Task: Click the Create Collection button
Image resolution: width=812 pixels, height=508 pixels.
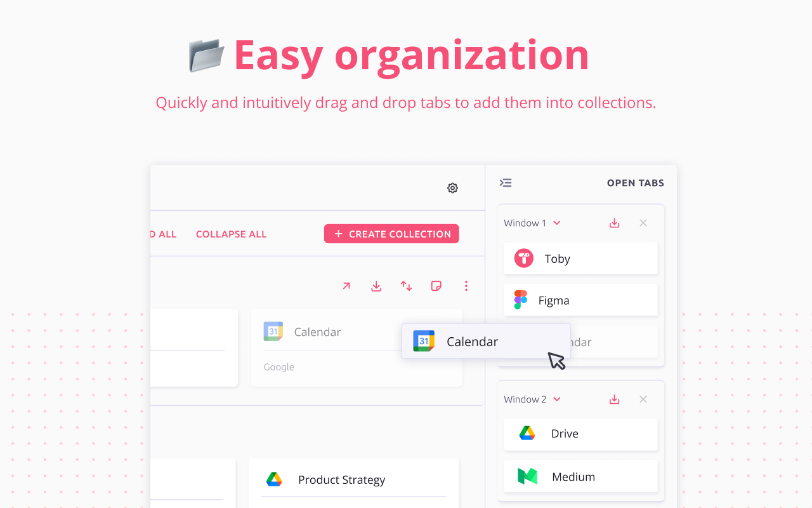Action: (x=391, y=234)
